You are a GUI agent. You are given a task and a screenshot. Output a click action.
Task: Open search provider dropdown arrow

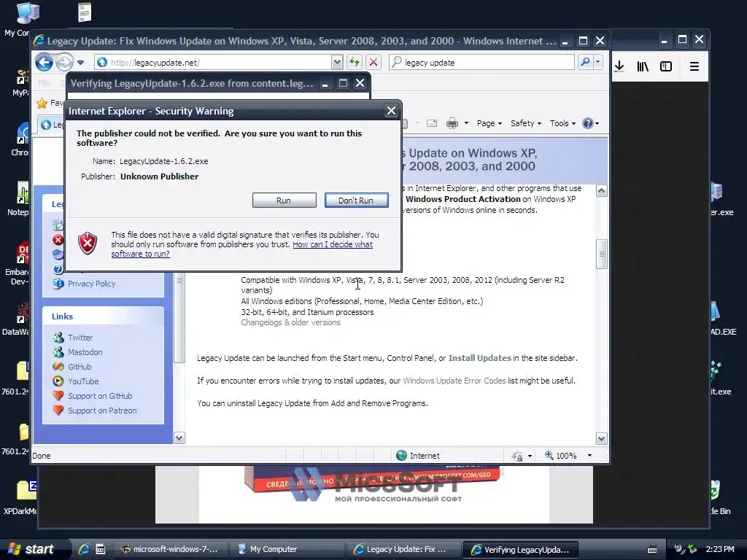pos(598,62)
